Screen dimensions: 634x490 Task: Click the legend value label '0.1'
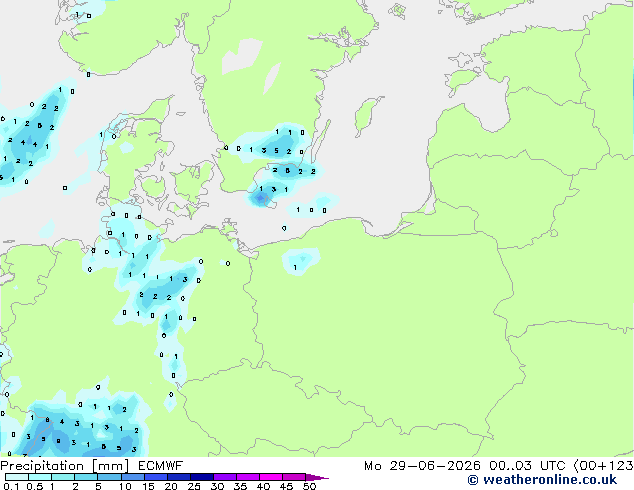11,486
